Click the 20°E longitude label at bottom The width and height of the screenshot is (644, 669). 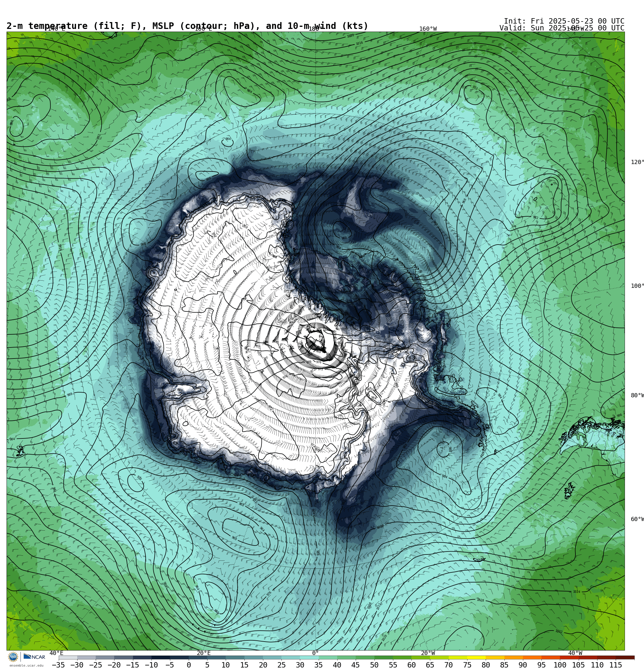pyautogui.click(x=204, y=653)
